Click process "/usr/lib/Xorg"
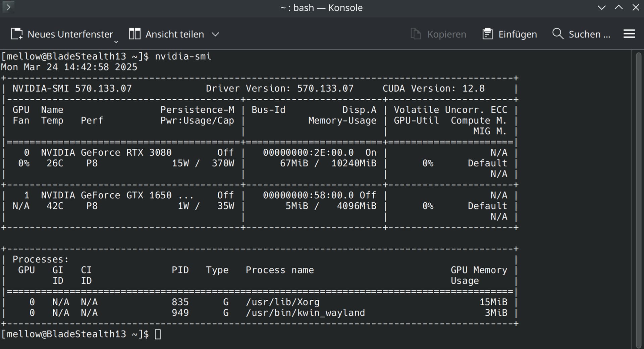The image size is (644, 349). coord(283,302)
